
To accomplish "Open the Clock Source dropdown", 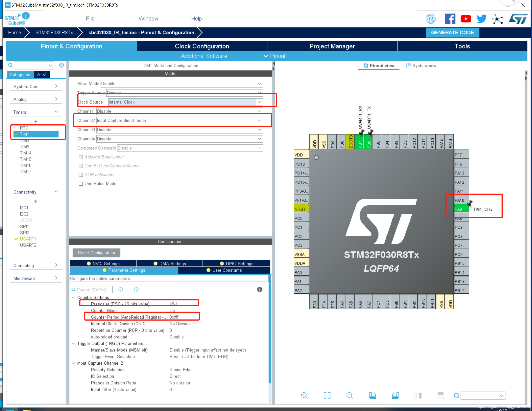I will click(259, 102).
